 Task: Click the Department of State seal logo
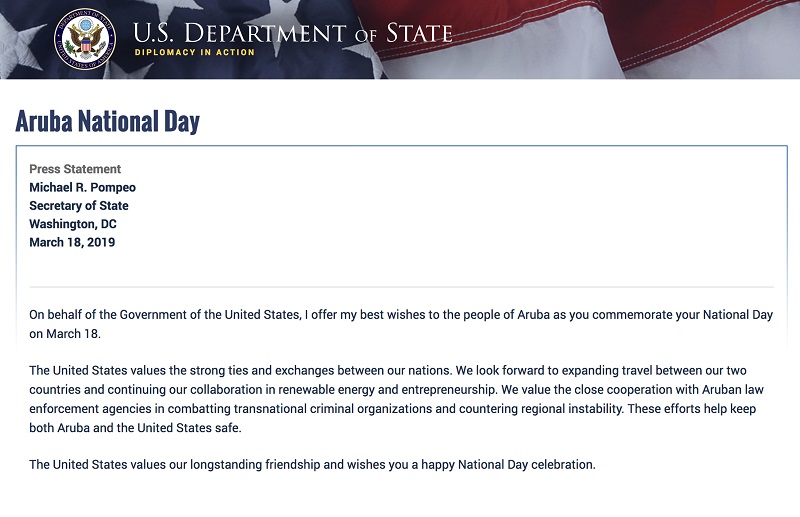[x=85, y=39]
